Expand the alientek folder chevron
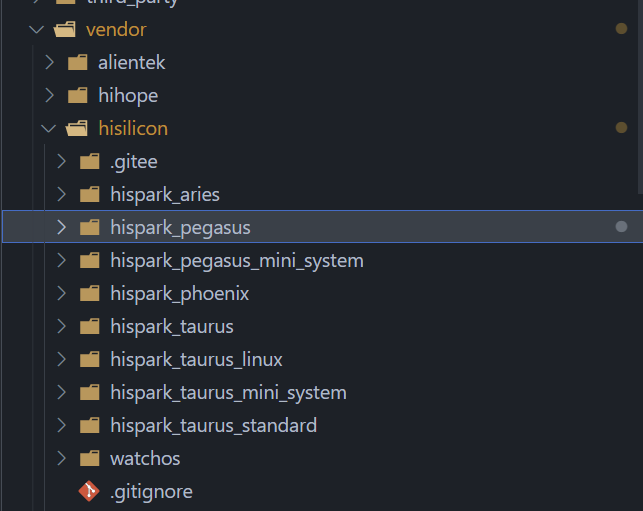 click(x=50, y=63)
